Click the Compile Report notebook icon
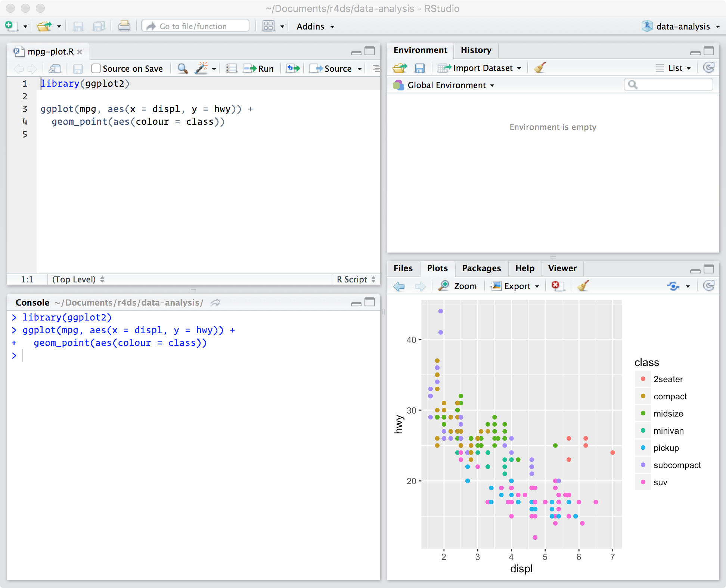This screenshot has height=588, width=726. coord(231,68)
